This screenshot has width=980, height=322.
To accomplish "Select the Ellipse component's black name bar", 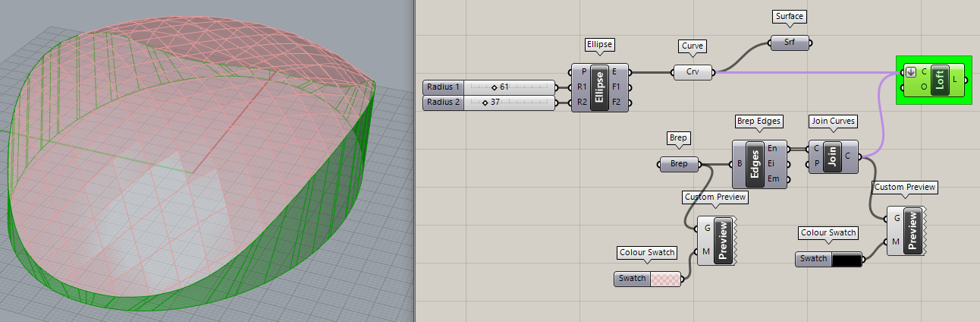I will coord(599,88).
